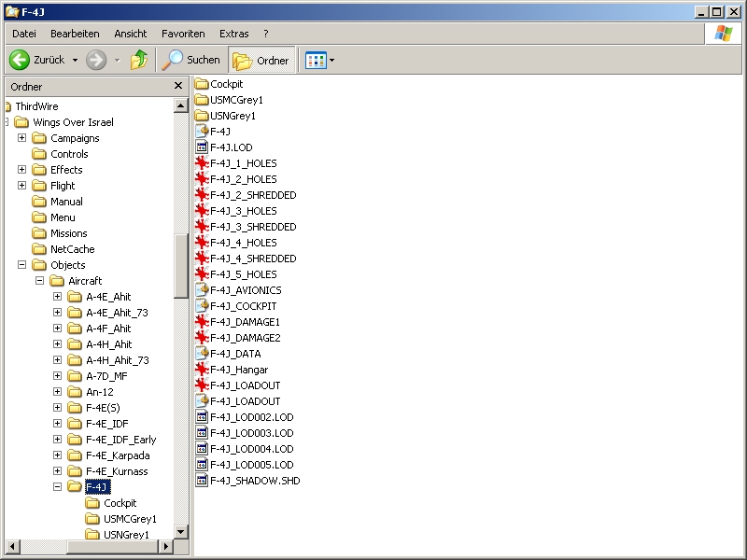Screen dimensions: 747x560
Task: Maximize the F-4J Explorer window
Action: pos(716,12)
